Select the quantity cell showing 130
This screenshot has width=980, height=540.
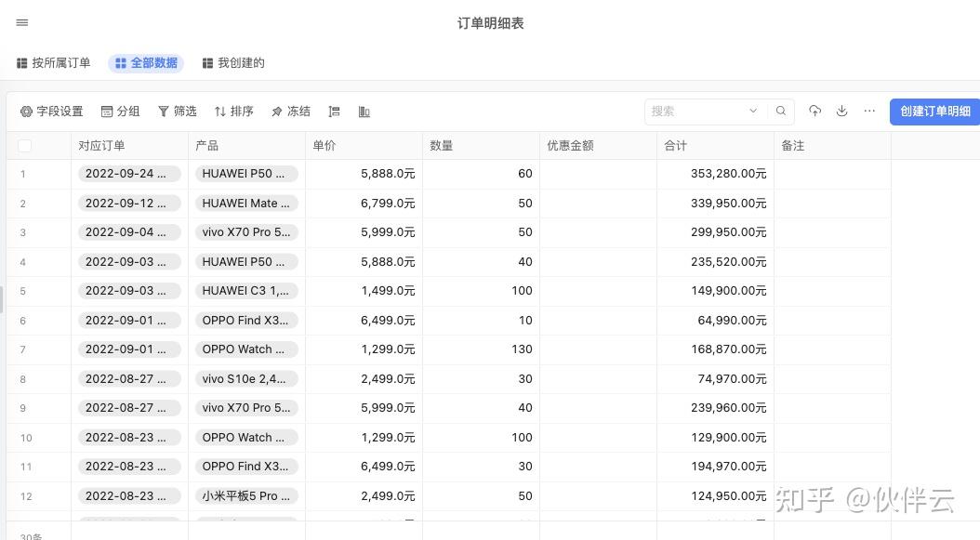(482, 349)
